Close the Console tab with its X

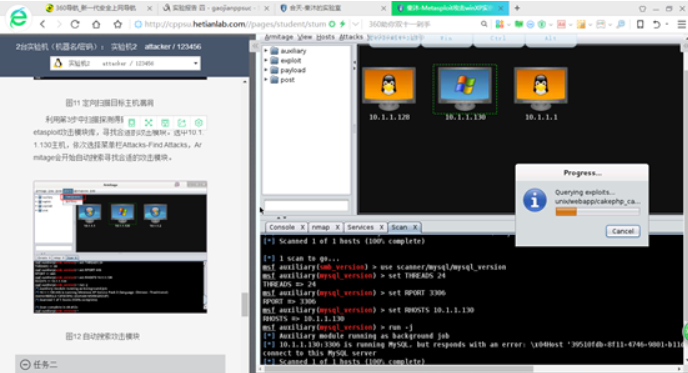(x=302, y=227)
